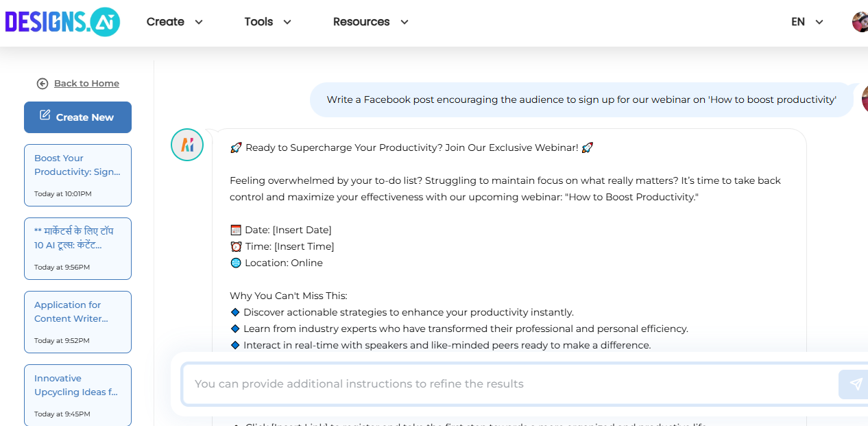Open the Boost Your Productivity chat history card
This screenshot has width=868, height=426.
(x=77, y=175)
